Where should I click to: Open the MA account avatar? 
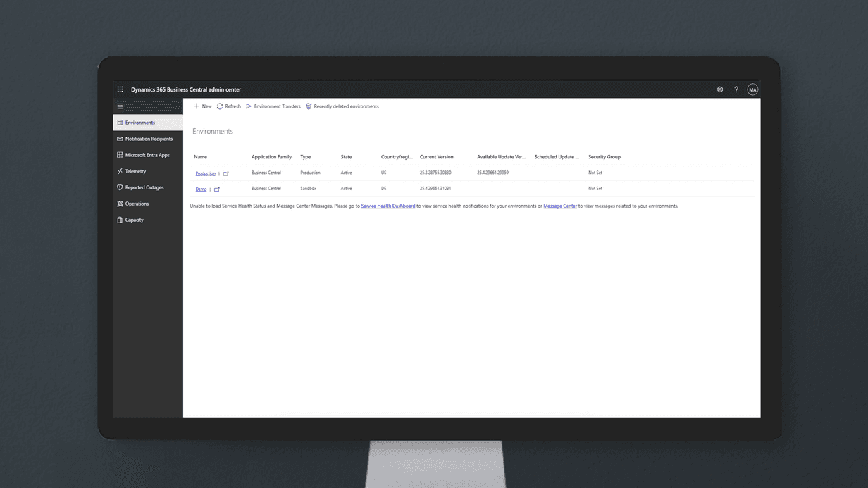point(752,89)
